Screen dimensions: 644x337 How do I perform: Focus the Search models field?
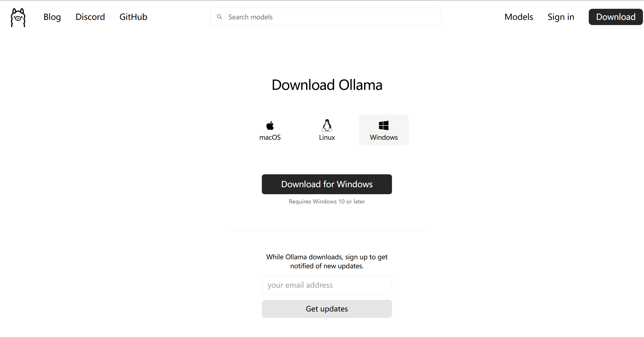pyautogui.click(x=331, y=17)
